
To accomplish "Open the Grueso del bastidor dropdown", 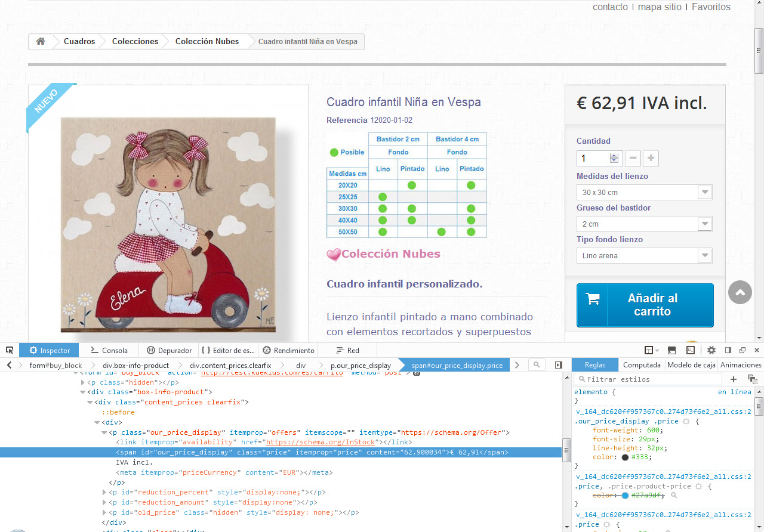I will (x=644, y=224).
